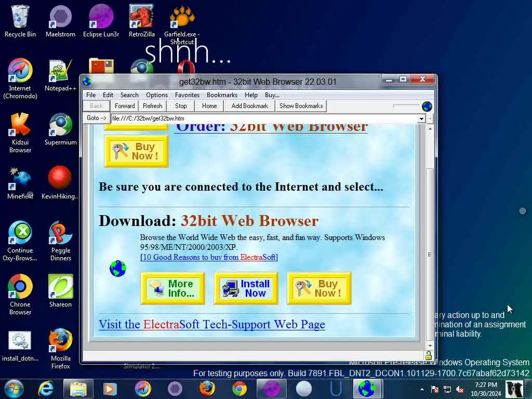Viewport: 532px width, 399px height.
Task: Click the Google Chrome taskbar icon
Action: (x=240, y=389)
